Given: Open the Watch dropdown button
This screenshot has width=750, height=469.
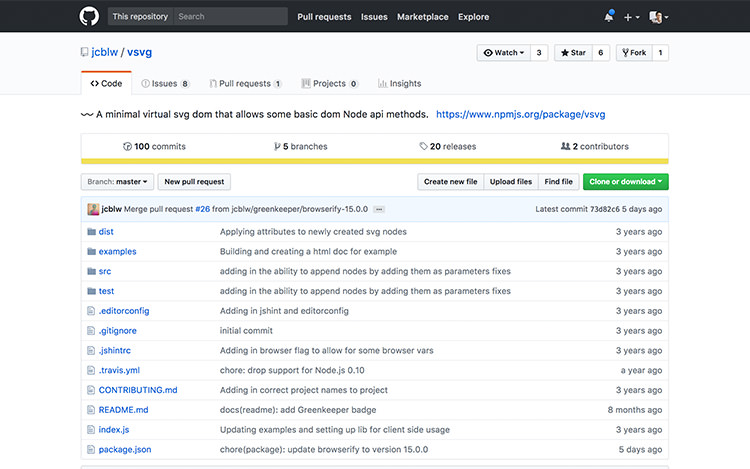Looking at the screenshot, I should 504,53.
